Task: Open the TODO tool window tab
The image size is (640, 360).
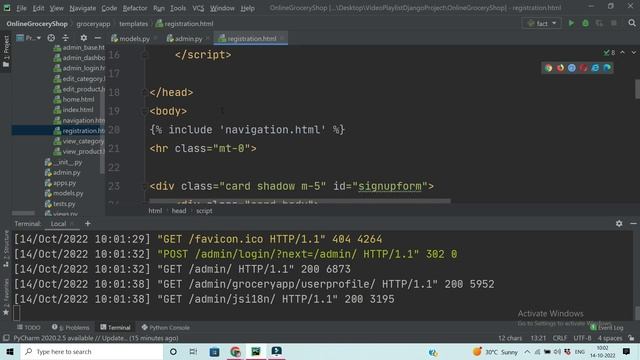Action: tap(29, 327)
